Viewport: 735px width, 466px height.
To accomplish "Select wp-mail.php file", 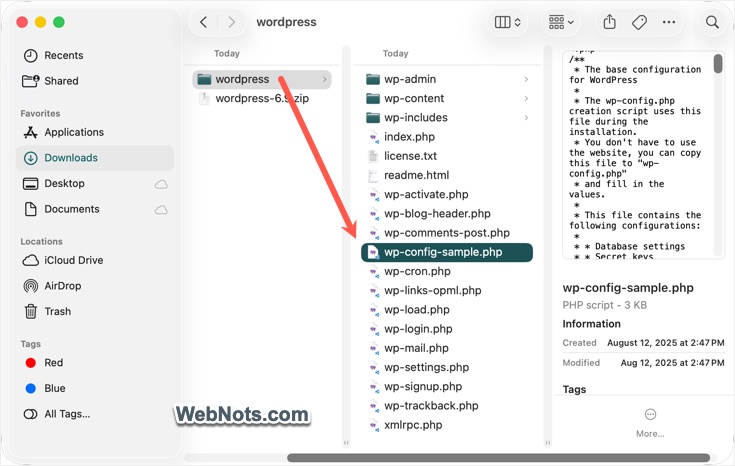I will tap(447, 348).
